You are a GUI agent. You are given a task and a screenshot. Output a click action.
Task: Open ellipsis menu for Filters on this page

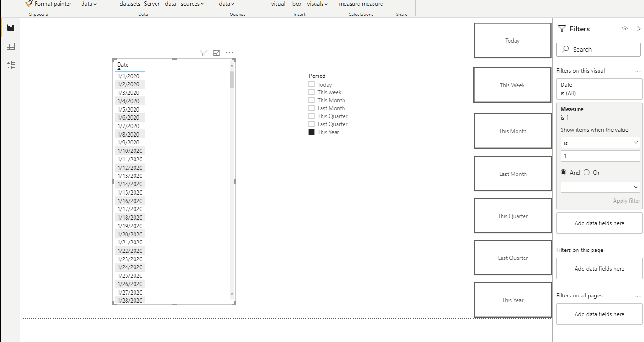(x=637, y=251)
